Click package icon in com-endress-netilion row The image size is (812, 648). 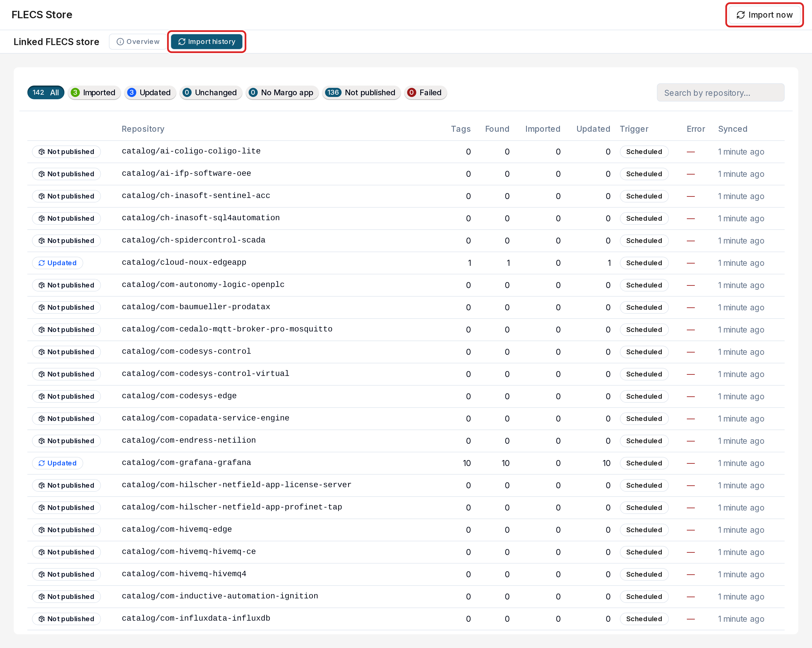pos(42,441)
